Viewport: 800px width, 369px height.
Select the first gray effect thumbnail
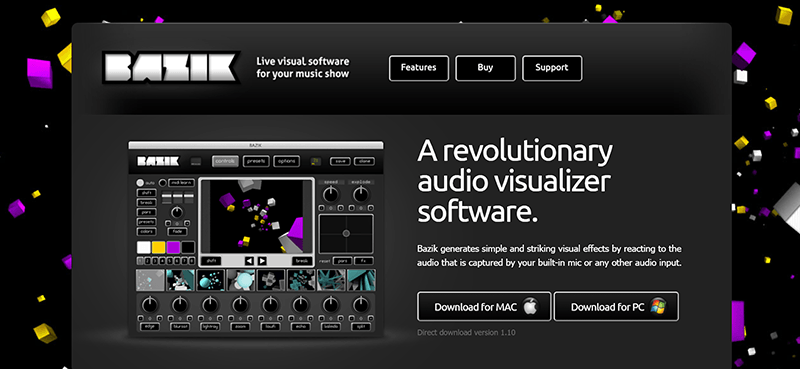(x=151, y=280)
